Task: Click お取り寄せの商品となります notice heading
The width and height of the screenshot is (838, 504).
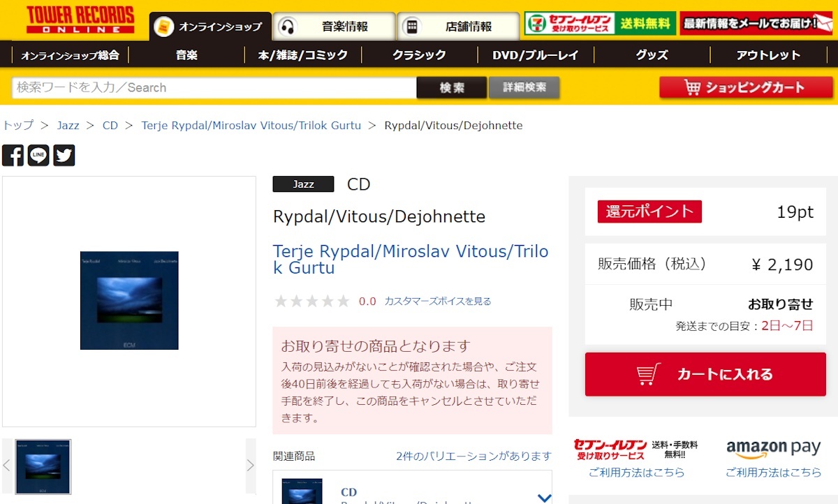Action: point(376,346)
